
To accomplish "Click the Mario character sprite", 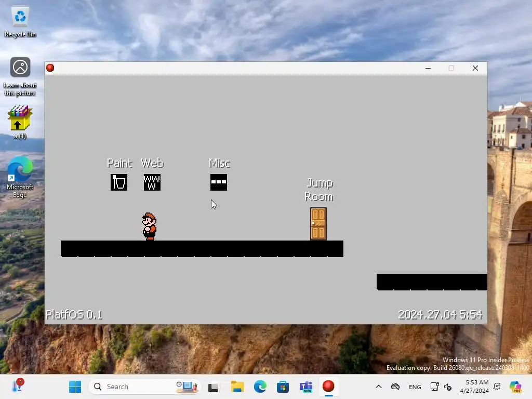I will (149, 227).
